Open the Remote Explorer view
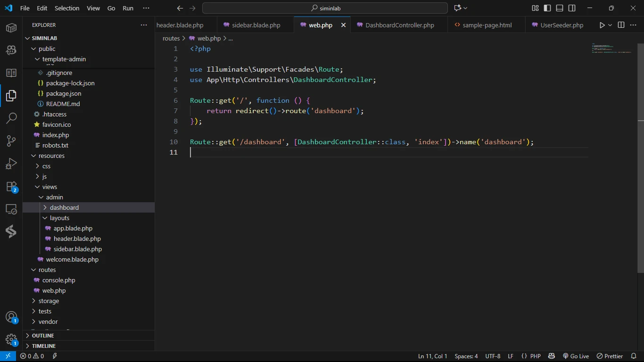 click(11, 209)
